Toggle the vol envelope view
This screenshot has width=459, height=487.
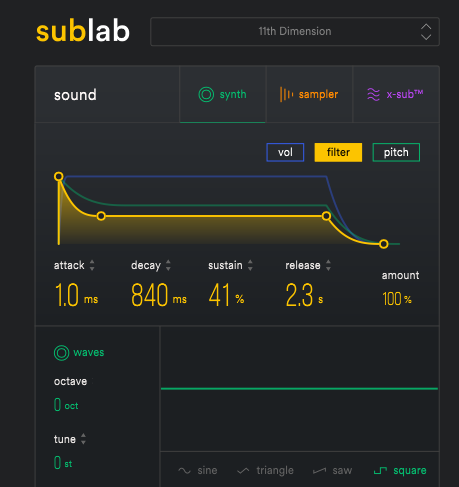(285, 152)
